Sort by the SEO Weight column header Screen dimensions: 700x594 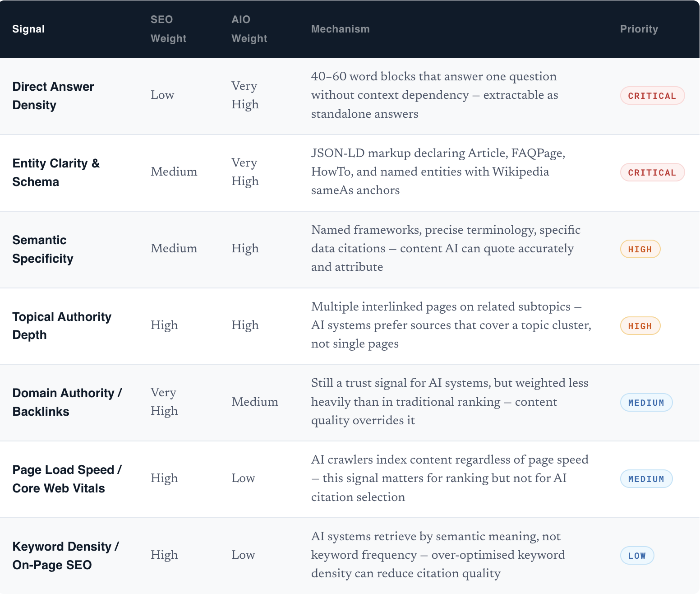click(168, 29)
